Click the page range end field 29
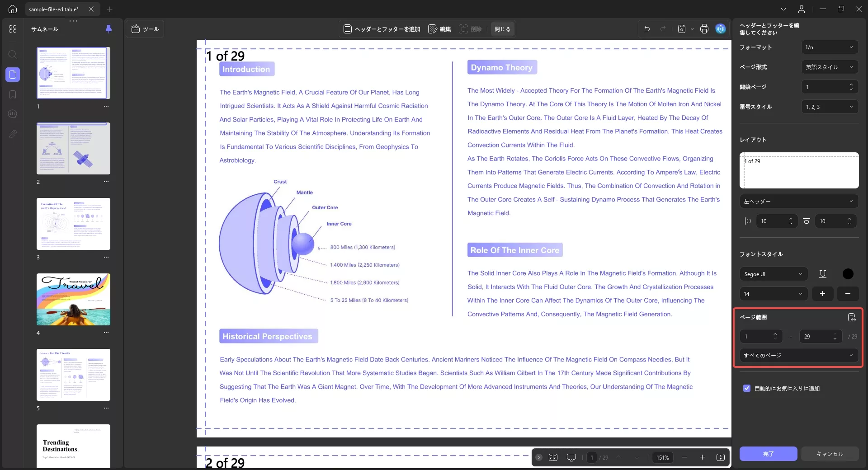 point(821,336)
